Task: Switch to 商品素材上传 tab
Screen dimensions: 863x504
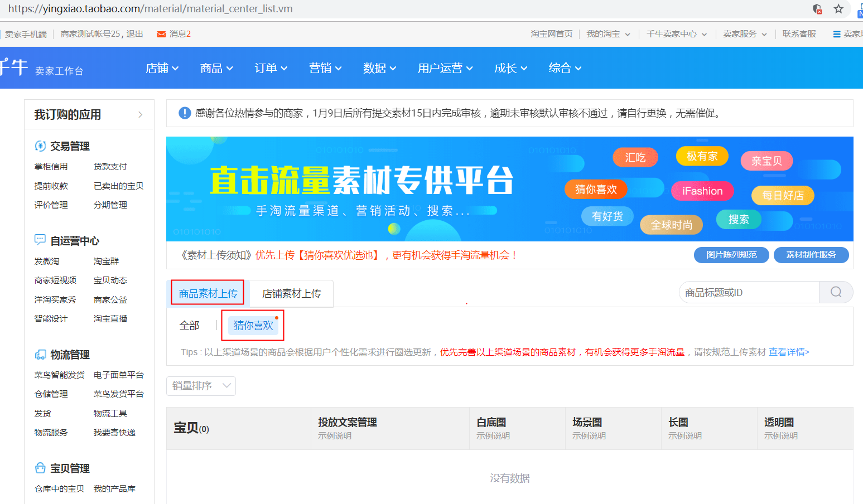Action: [208, 293]
